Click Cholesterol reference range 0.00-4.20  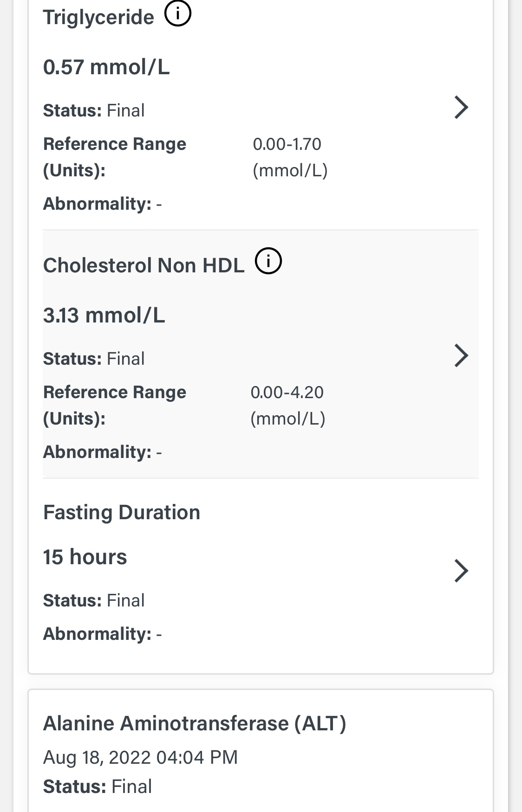287,393
